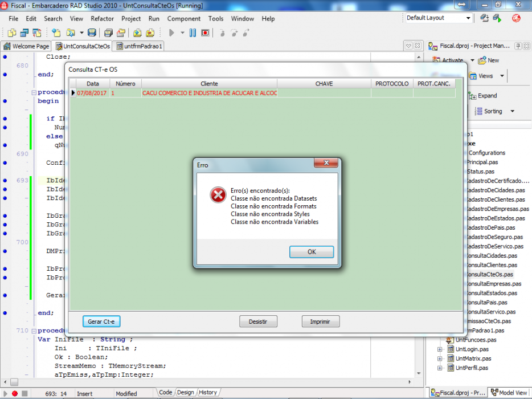532x399 pixels.
Task: Open the Project menu
Action: pos(131,19)
